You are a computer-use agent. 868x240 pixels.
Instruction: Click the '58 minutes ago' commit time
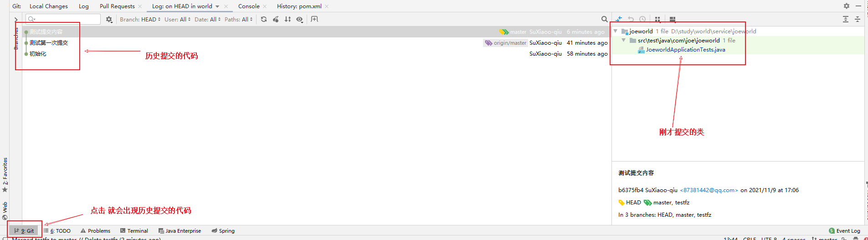click(587, 54)
